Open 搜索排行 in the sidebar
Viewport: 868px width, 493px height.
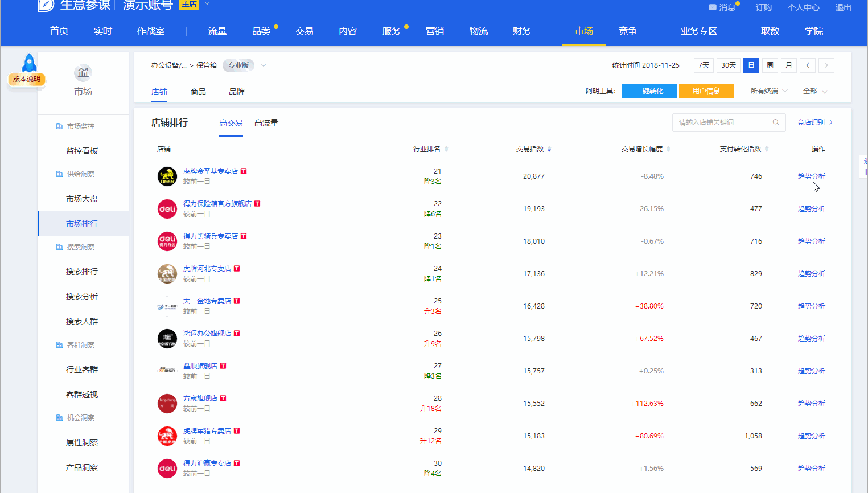[x=82, y=272]
